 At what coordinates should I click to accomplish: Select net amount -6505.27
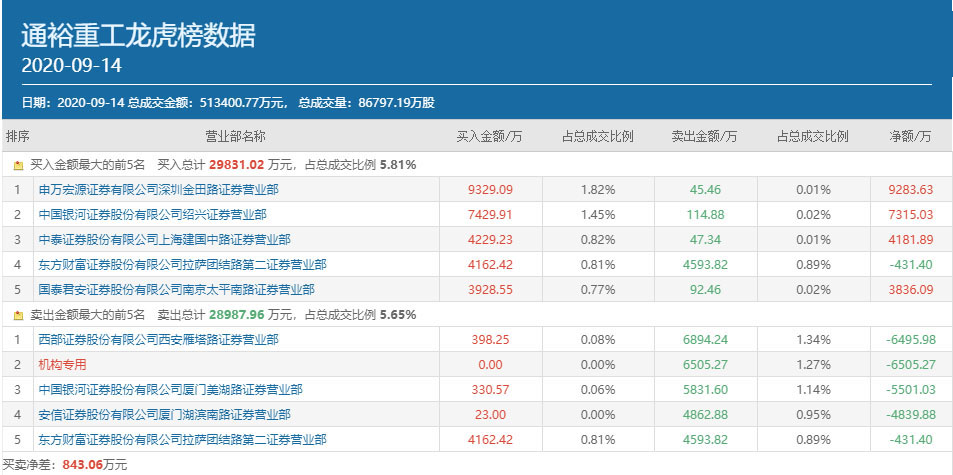pos(910,364)
